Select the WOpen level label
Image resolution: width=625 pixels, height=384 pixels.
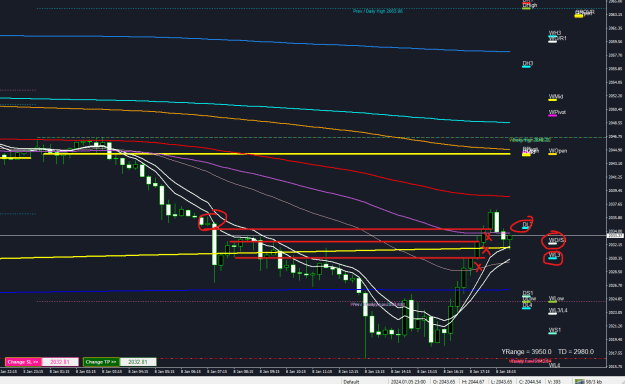click(558, 151)
